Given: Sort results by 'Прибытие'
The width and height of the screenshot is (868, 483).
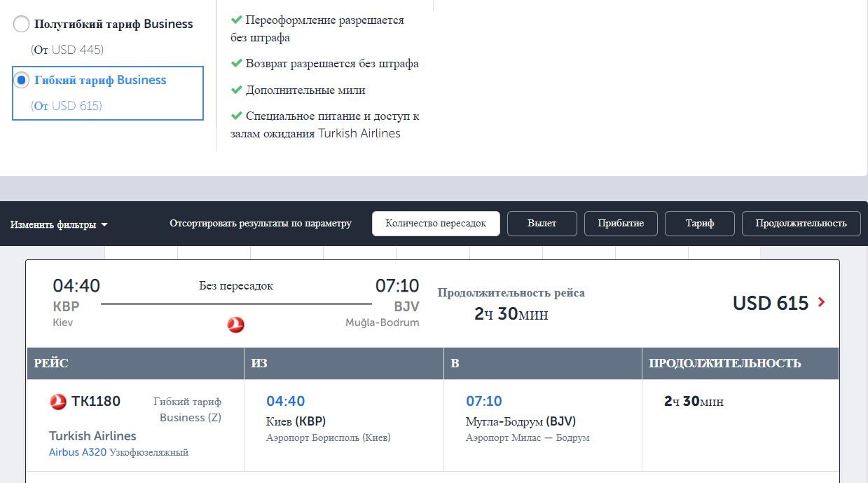Looking at the screenshot, I should pyautogui.click(x=622, y=223).
